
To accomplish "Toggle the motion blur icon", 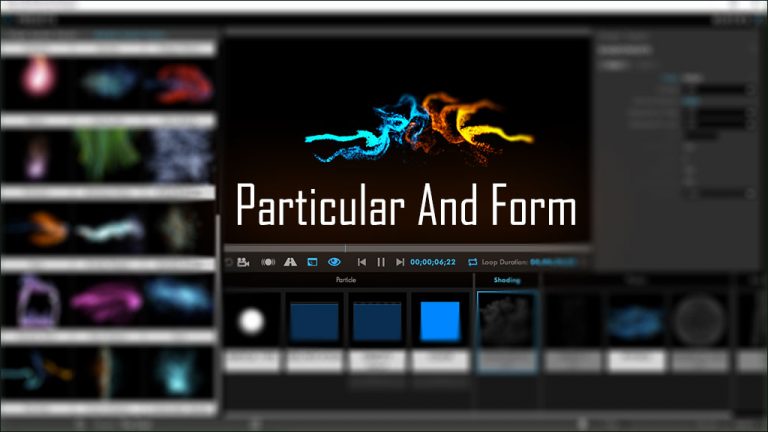I will (268, 262).
